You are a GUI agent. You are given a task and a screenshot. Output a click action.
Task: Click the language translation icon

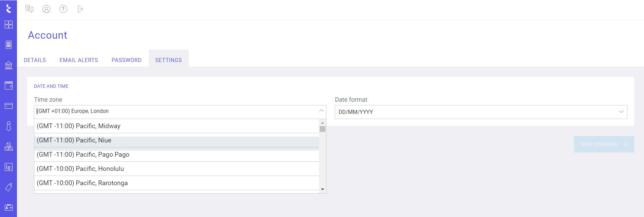[30, 9]
